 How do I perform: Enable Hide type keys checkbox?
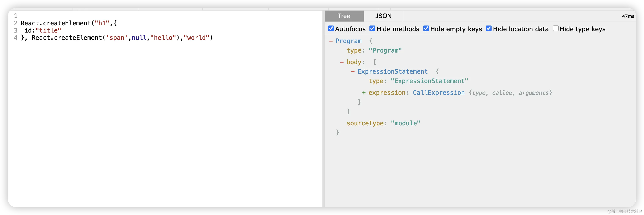[555, 29]
